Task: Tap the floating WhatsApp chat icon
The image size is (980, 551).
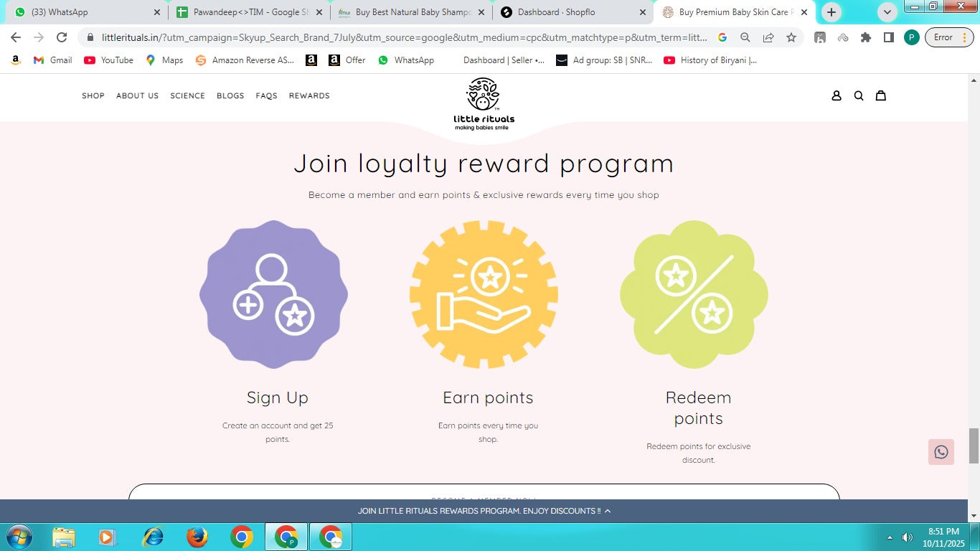Action: pos(941,452)
